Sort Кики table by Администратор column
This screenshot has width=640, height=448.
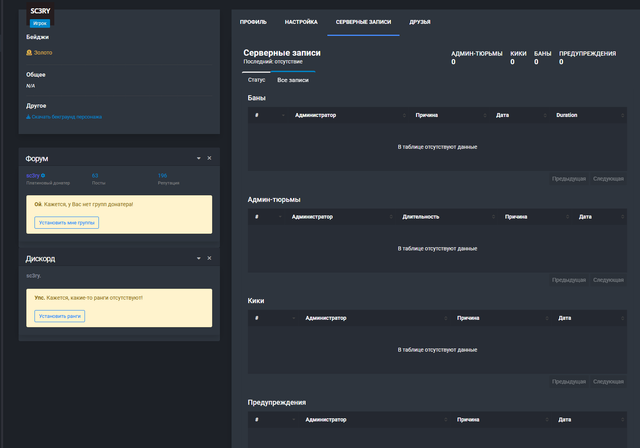click(375, 318)
